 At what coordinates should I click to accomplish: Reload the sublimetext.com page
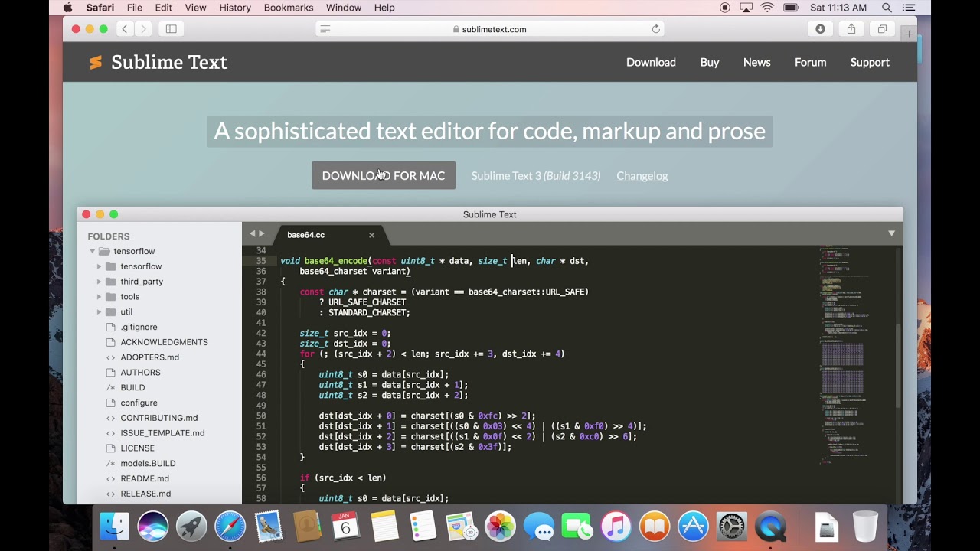click(656, 29)
